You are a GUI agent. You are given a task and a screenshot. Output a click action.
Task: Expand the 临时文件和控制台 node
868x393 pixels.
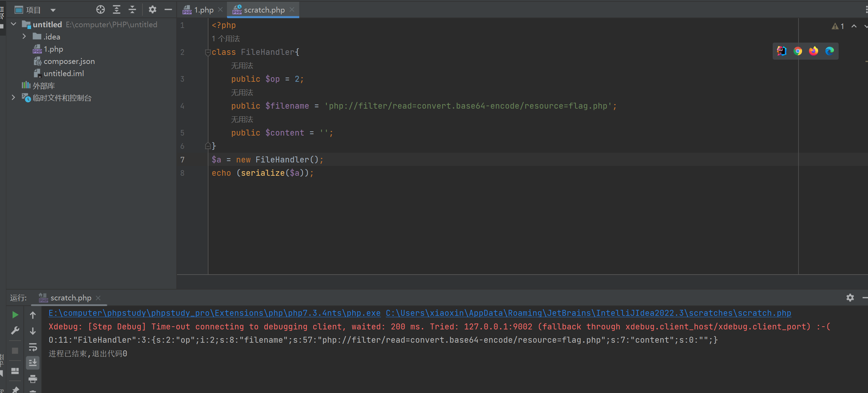coord(14,97)
